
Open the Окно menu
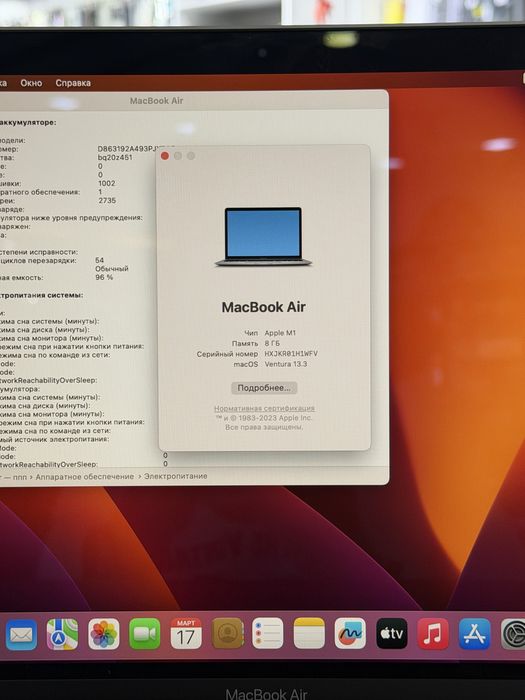[x=31, y=83]
